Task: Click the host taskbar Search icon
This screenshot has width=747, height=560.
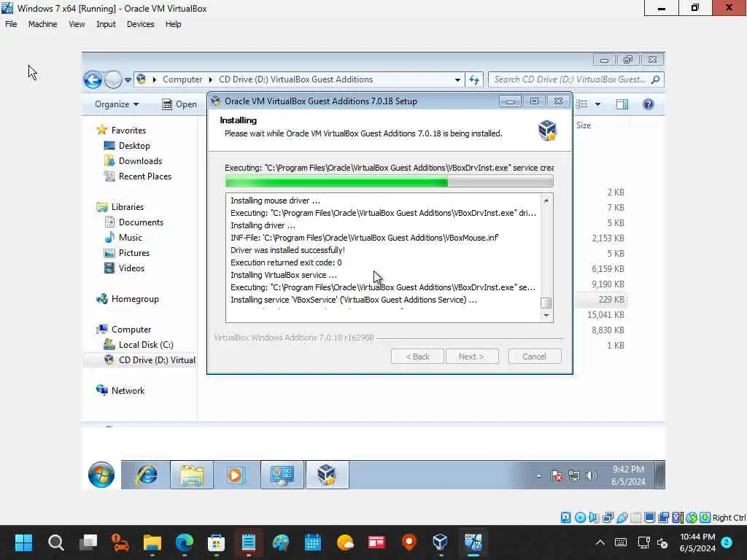Action: point(55,542)
